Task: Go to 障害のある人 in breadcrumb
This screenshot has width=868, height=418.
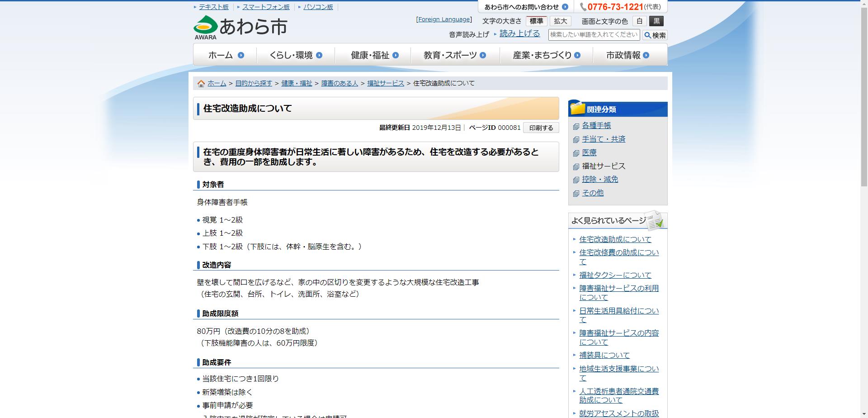Action: (x=340, y=83)
